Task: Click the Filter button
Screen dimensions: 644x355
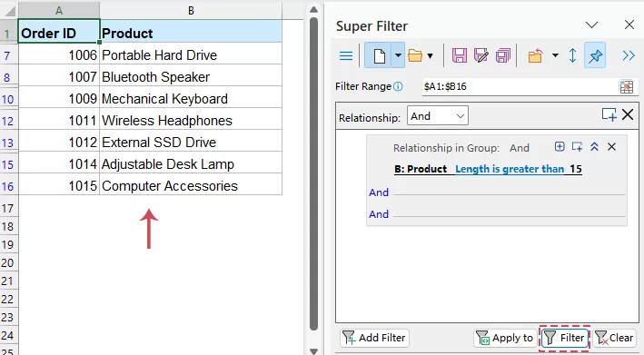Action: coord(565,338)
